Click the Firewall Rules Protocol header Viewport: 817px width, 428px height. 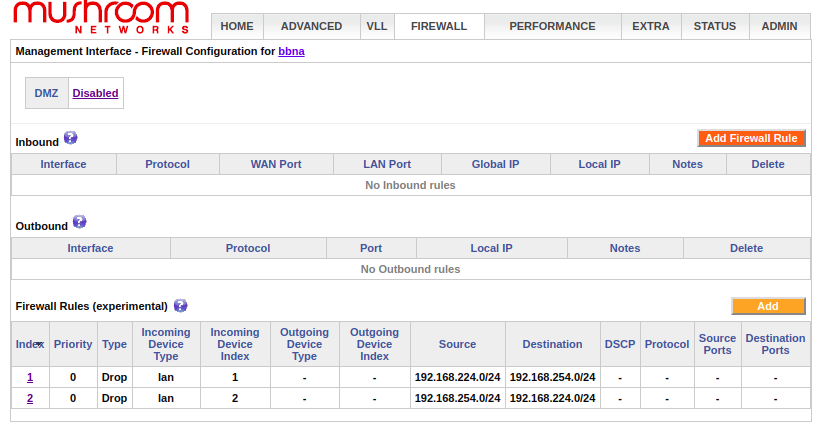(x=667, y=344)
